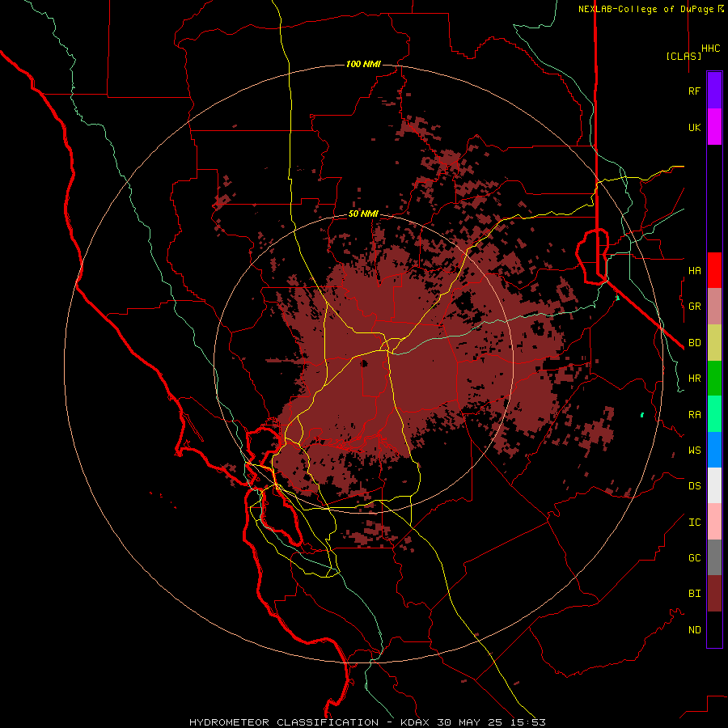Viewport: 728px width, 728px height.
Task: Click the RA legend label
Action: pyautogui.click(x=694, y=414)
